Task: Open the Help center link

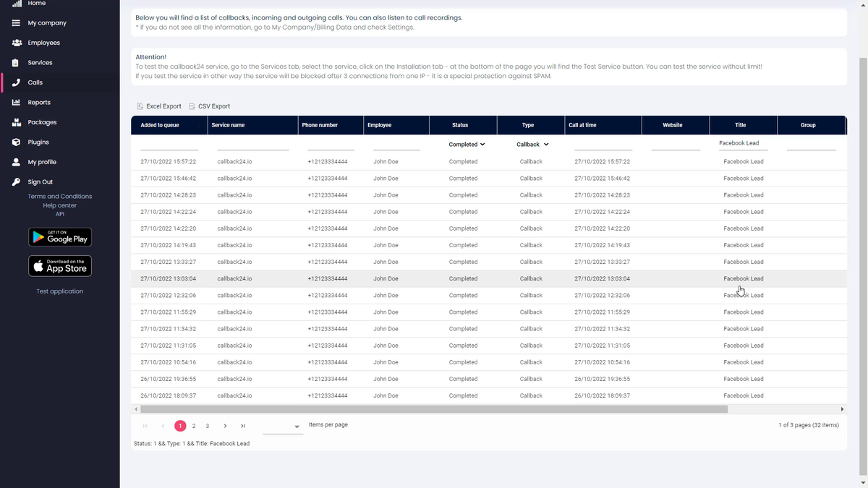Action: click(x=60, y=205)
